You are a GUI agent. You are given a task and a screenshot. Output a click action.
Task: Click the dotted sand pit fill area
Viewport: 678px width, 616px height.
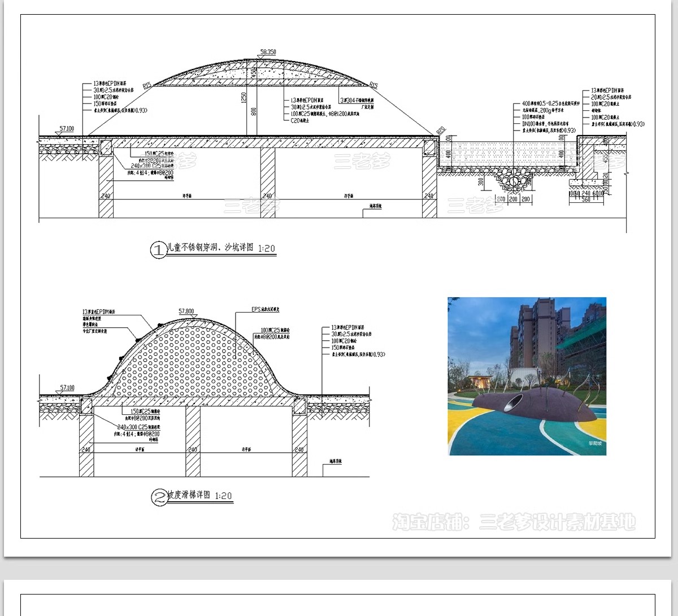(508, 154)
